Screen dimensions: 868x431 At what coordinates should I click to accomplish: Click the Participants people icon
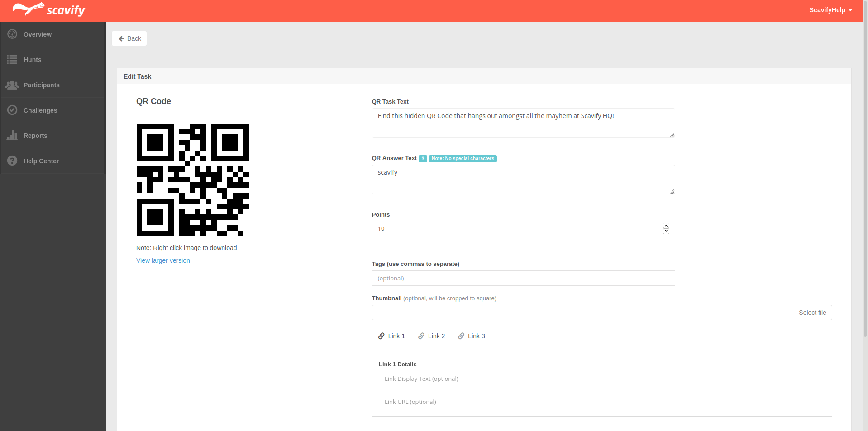(12, 85)
